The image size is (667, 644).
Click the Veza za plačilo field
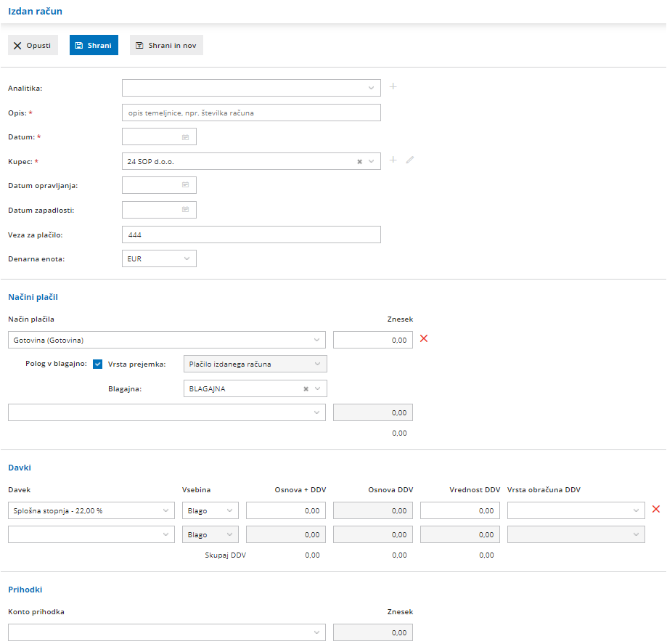[251, 235]
